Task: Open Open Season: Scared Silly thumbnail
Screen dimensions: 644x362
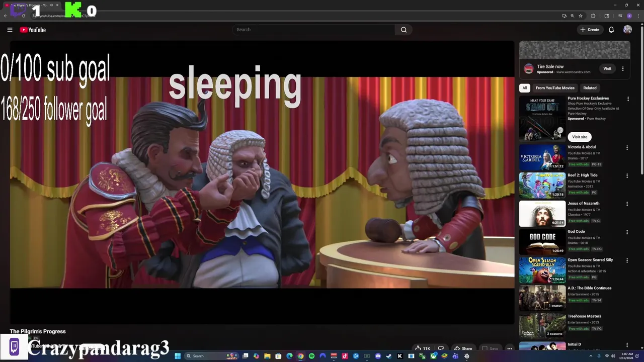Action: [x=542, y=270]
